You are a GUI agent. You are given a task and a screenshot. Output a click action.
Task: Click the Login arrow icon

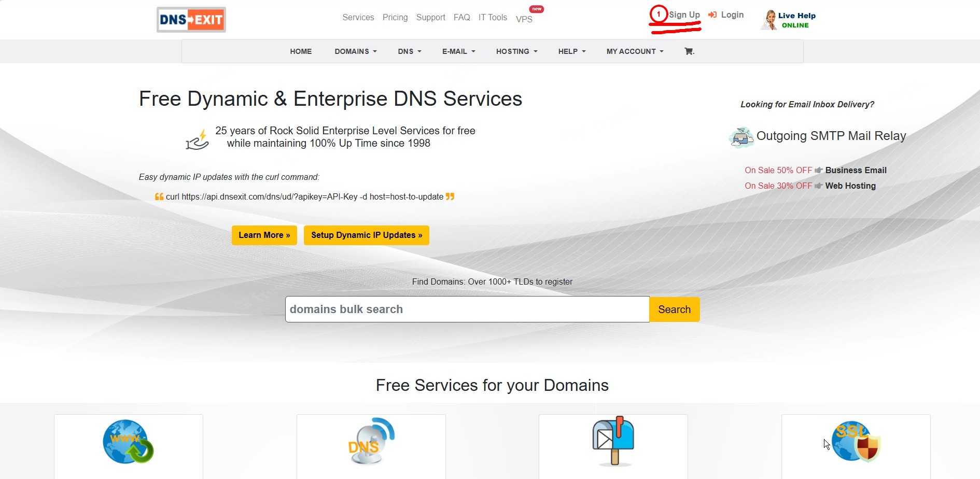click(712, 15)
